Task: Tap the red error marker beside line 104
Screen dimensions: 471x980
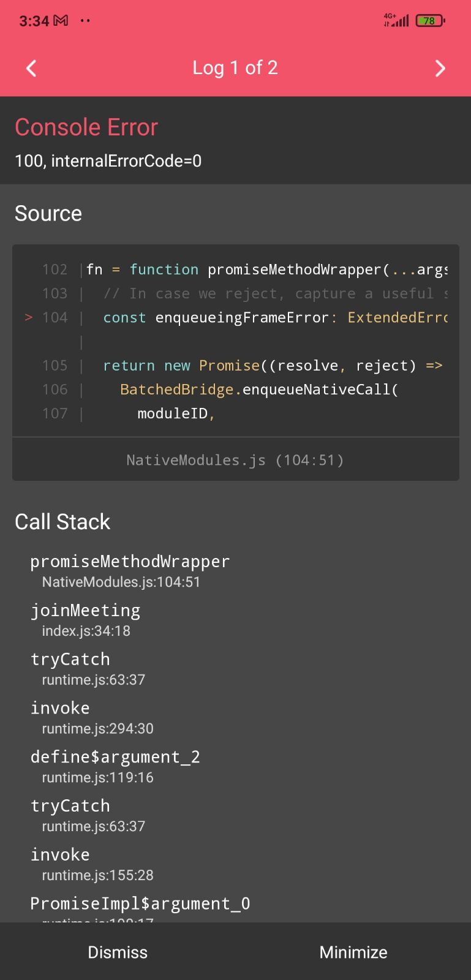Action: [x=28, y=317]
